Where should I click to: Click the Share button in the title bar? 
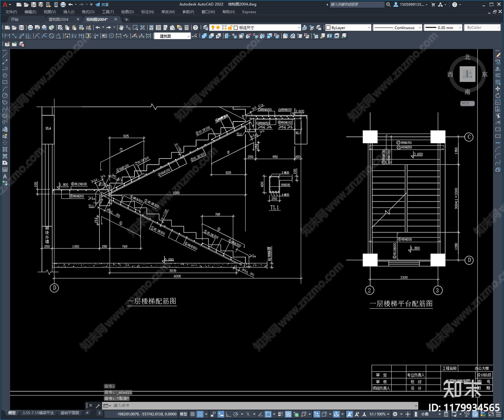point(102,4)
